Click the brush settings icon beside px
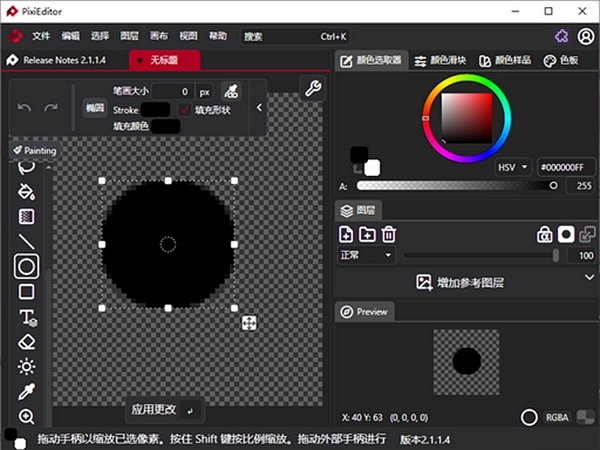Image resolution: width=600 pixels, height=450 pixels. [x=231, y=91]
